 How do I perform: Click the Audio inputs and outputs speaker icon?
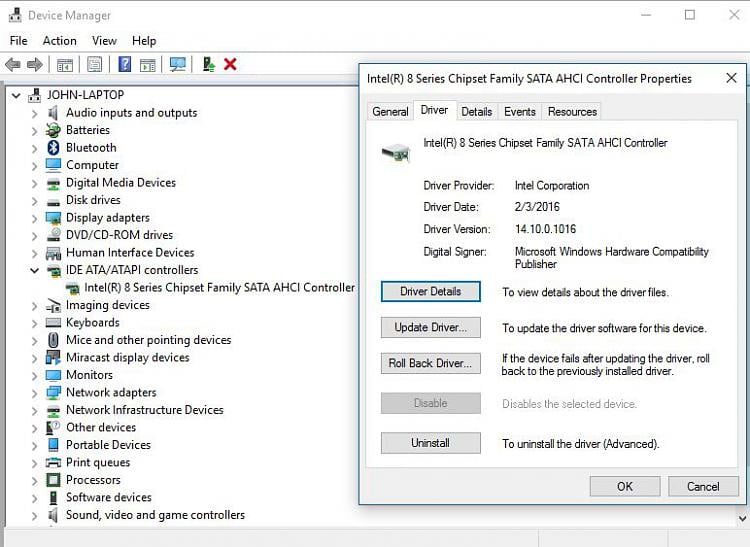(53, 112)
